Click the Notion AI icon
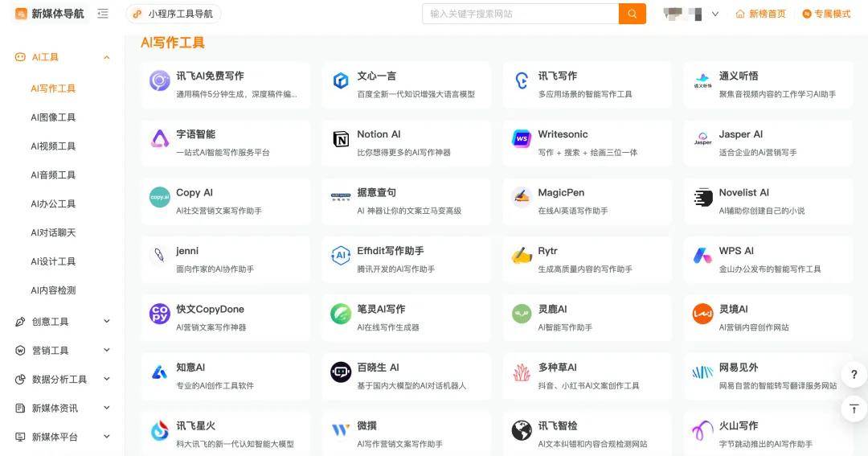 (x=341, y=139)
